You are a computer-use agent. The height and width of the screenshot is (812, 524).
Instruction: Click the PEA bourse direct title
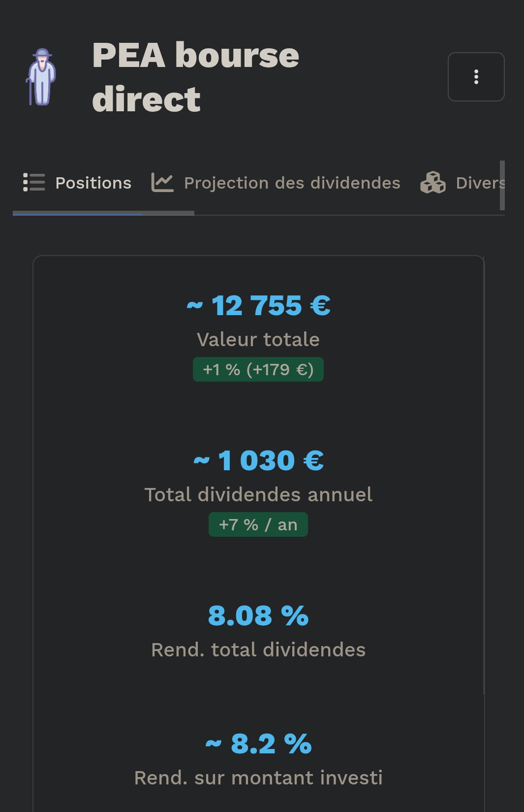tap(195, 77)
